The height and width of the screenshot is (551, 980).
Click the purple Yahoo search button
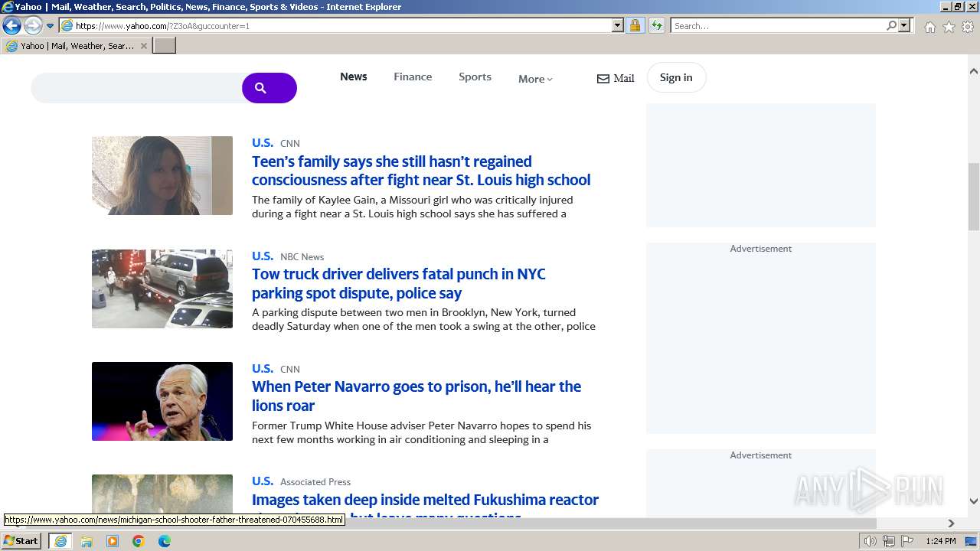[269, 88]
